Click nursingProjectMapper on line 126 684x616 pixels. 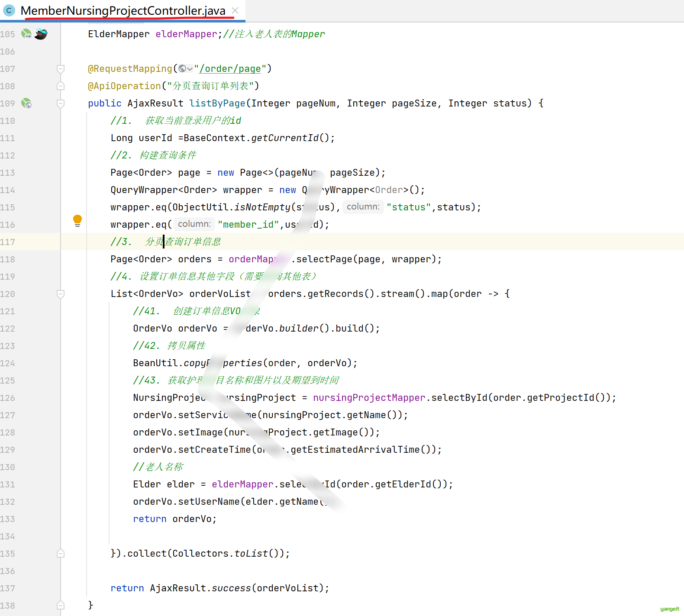[369, 397]
